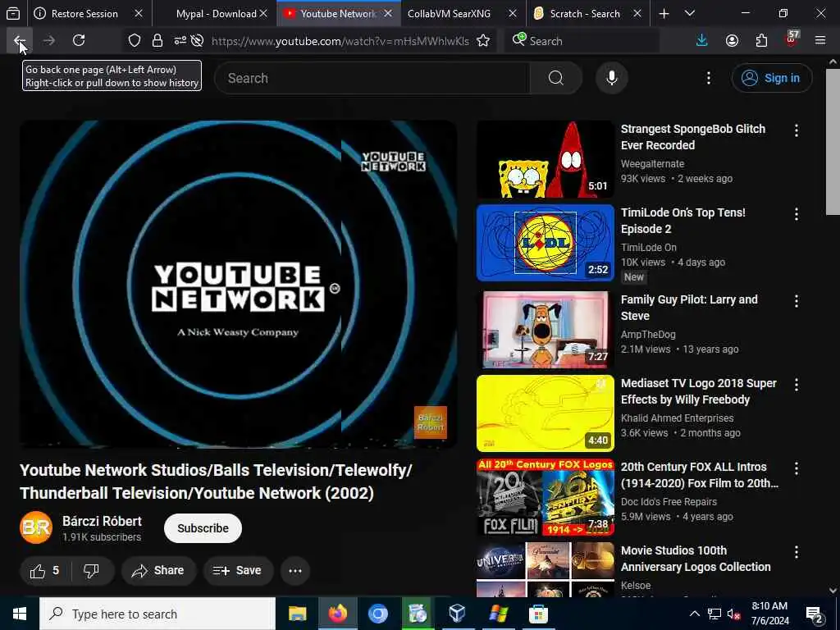List all tabs dropdown arrow
The height and width of the screenshot is (630, 840).
690,14
